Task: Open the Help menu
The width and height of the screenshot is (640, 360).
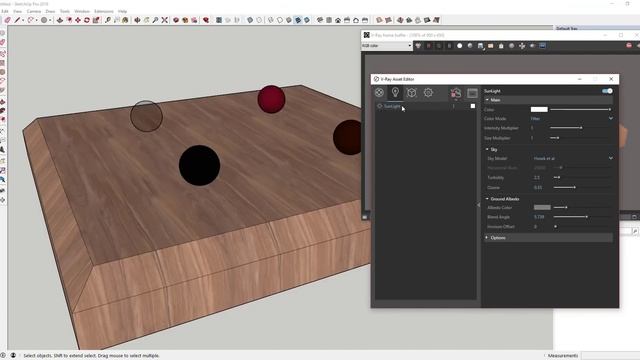Action: pos(122,11)
